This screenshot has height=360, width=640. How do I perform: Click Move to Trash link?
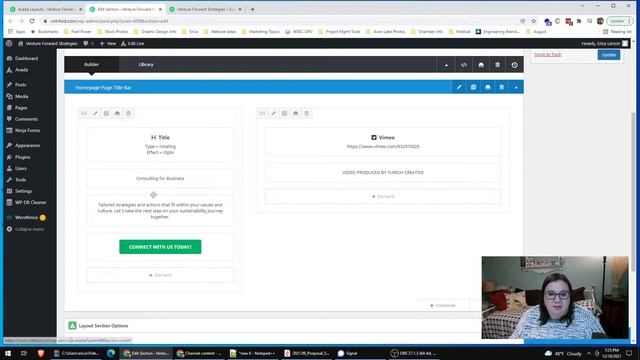point(548,55)
